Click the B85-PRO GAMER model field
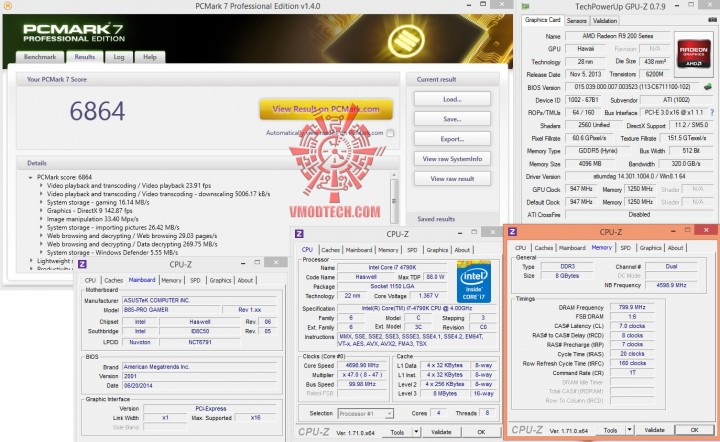 (x=172, y=310)
